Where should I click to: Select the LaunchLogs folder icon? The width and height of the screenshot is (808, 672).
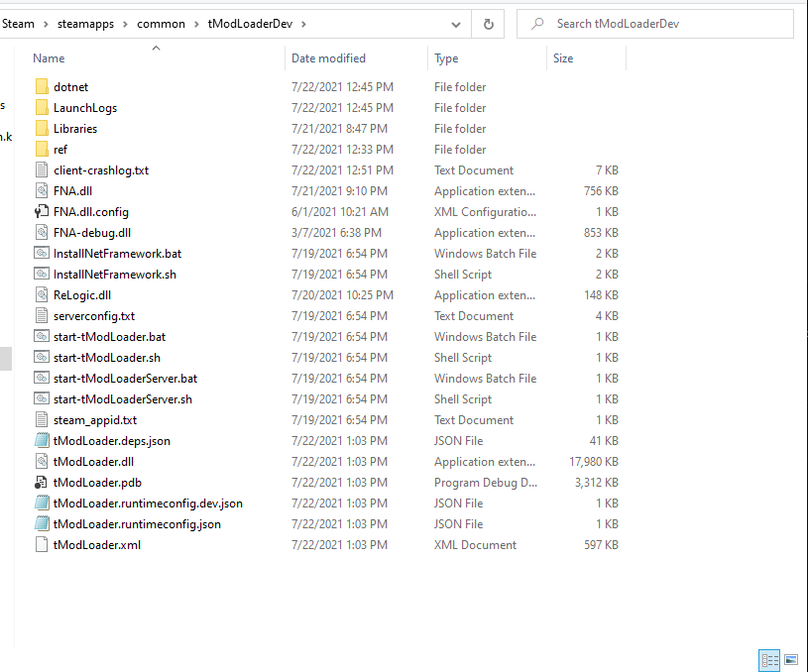[42, 108]
